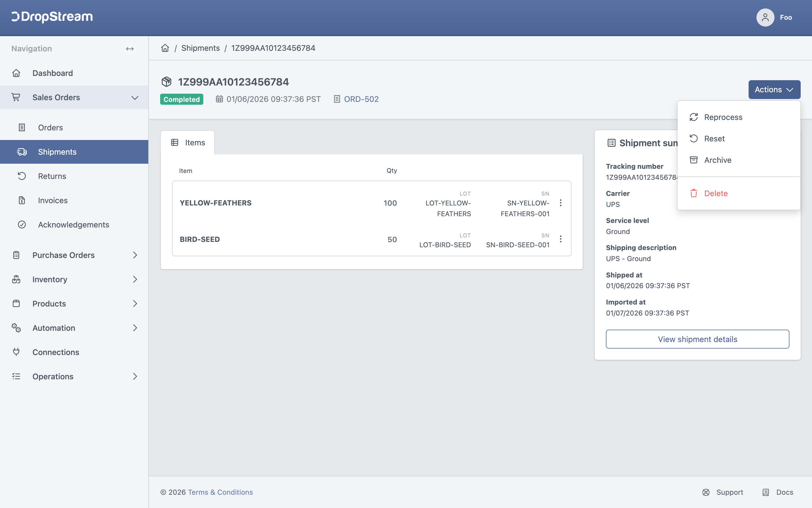Screen dimensions: 812x508
Task: Open the user avatar icon
Action: (x=765, y=17)
